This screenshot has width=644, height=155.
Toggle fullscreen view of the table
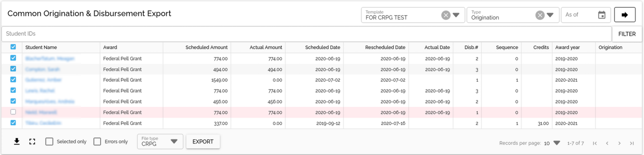pyautogui.click(x=32, y=142)
